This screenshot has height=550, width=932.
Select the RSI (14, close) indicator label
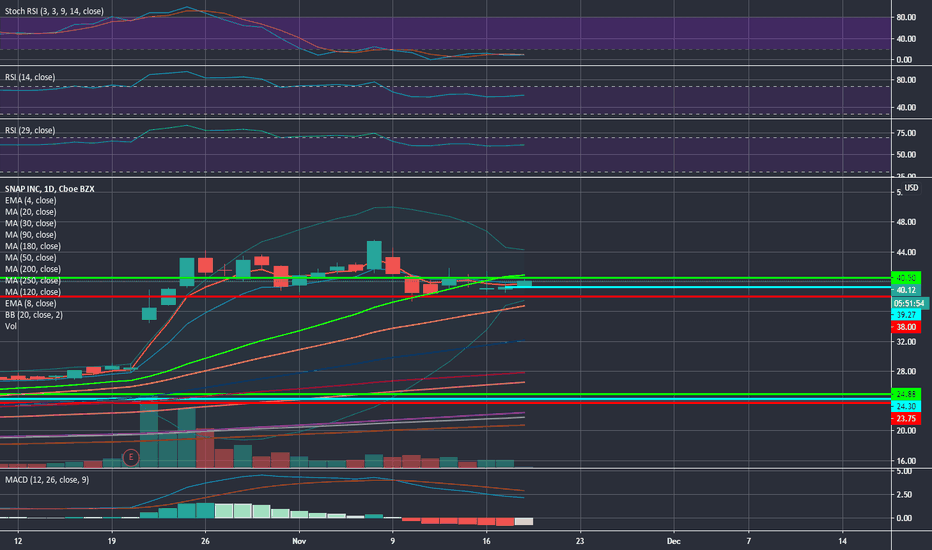30,77
